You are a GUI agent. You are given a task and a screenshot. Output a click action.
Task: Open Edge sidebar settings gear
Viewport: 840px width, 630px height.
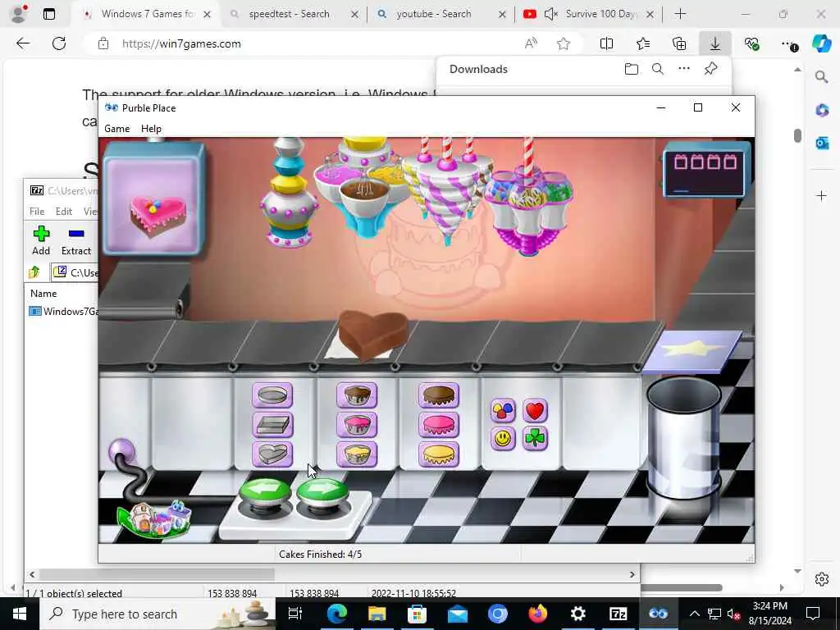tap(822, 579)
